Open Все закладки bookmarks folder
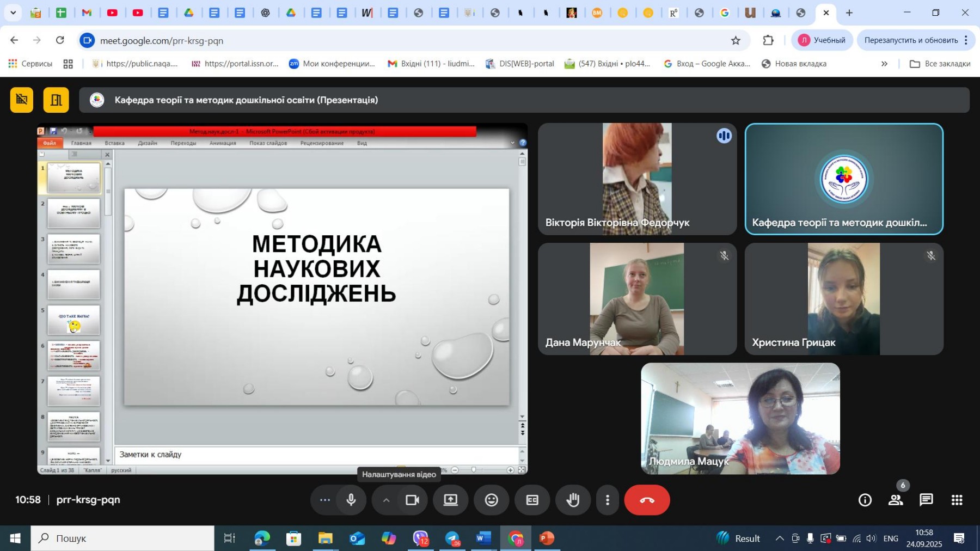Viewport: 980px width, 551px height. click(940, 64)
